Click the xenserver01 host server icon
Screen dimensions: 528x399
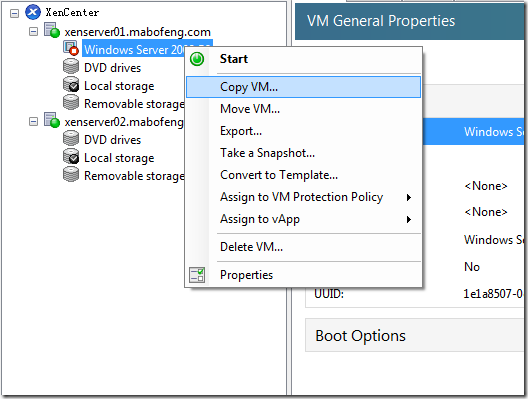point(52,30)
